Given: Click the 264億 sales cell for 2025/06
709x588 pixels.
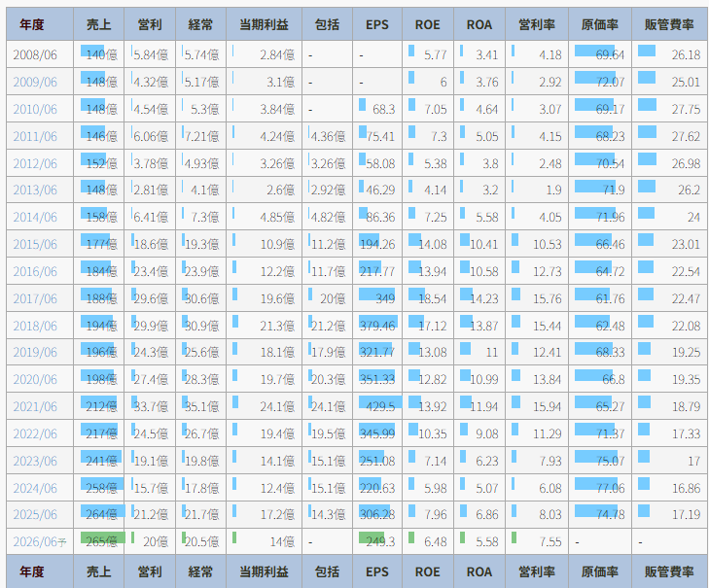Looking at the screenshot, I should click(x=100, y=514).
